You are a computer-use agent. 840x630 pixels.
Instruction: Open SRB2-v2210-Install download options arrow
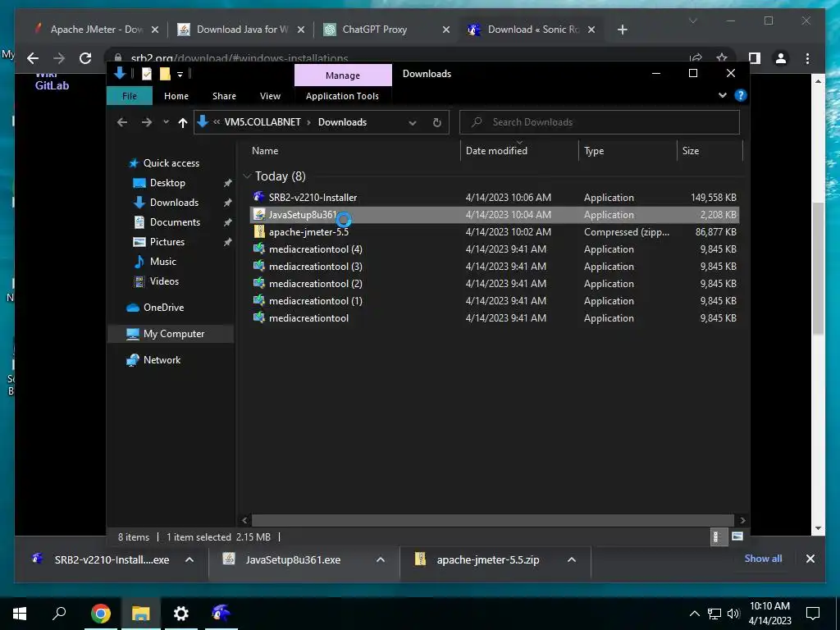pos(189,559)
